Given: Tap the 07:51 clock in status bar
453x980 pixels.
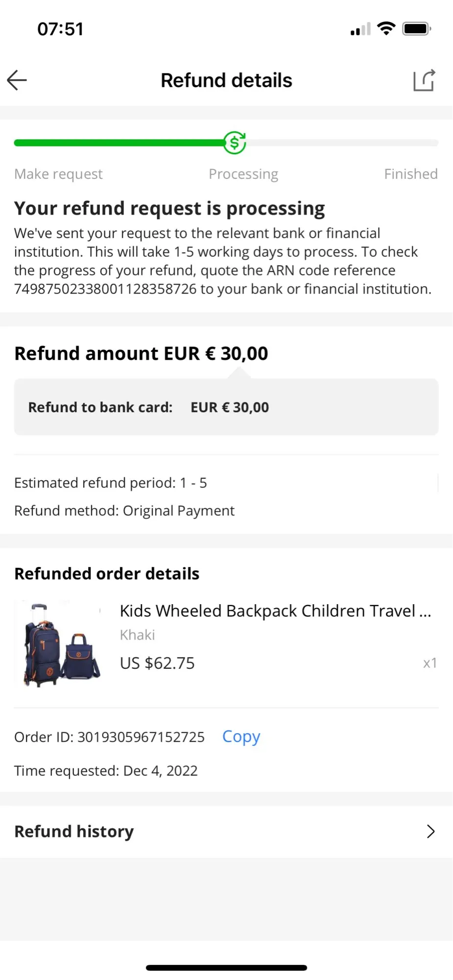Looking at the screenshot, I should pos(60,29).
